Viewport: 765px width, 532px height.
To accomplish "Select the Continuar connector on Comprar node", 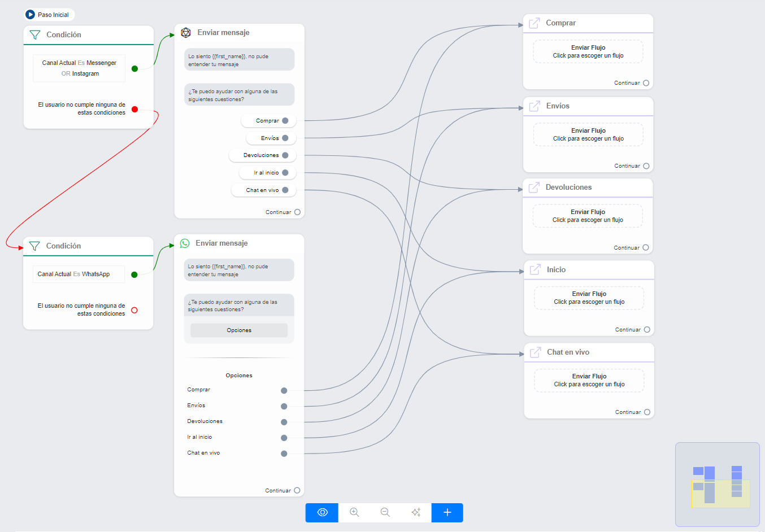I will (x=646, y=83).
